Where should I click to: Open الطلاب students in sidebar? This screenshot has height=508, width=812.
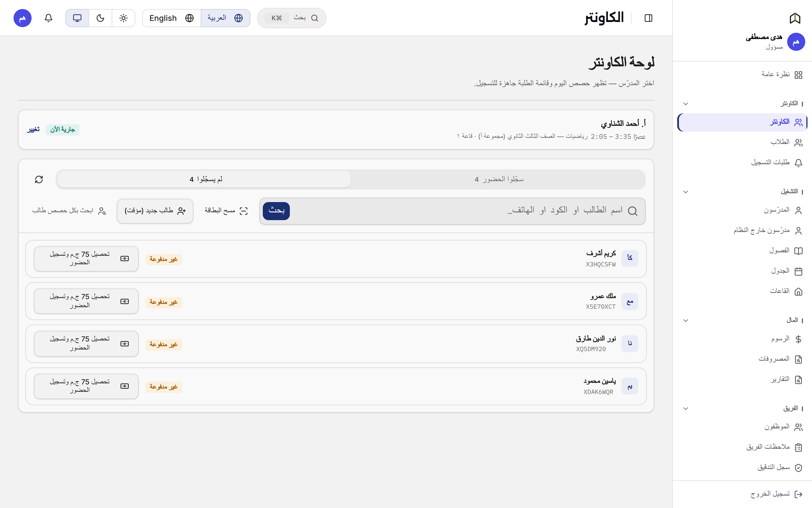[742, 142]
